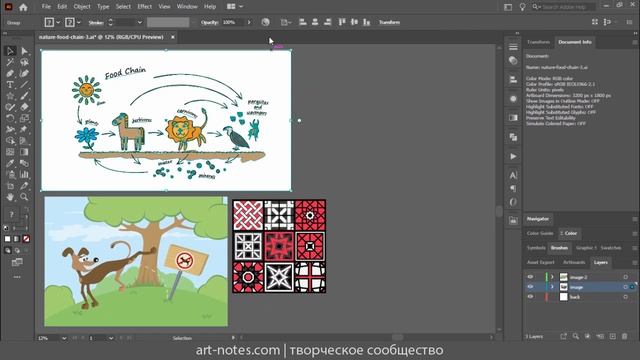Expand the image layer contents
The width and height of the screenshot is (640, 360).
(x=552, y=287)
